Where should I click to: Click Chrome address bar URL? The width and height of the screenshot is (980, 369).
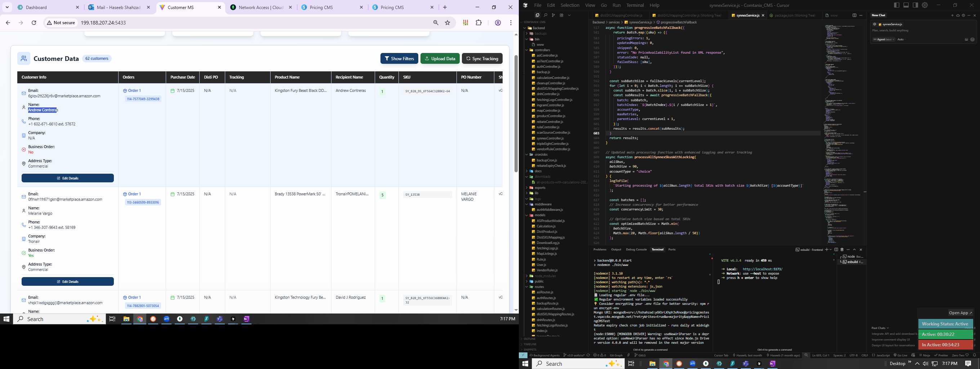pyautogui.click(x=103, y=23)
